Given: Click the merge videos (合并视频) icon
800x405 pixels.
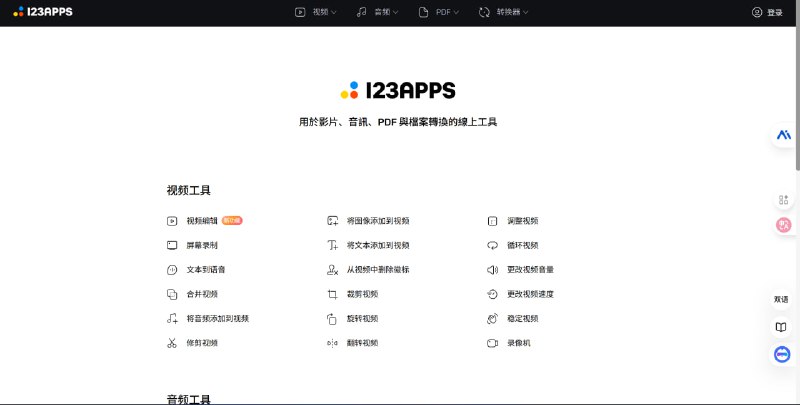Looking at the screenshot, I should click(x=172, y=294).
